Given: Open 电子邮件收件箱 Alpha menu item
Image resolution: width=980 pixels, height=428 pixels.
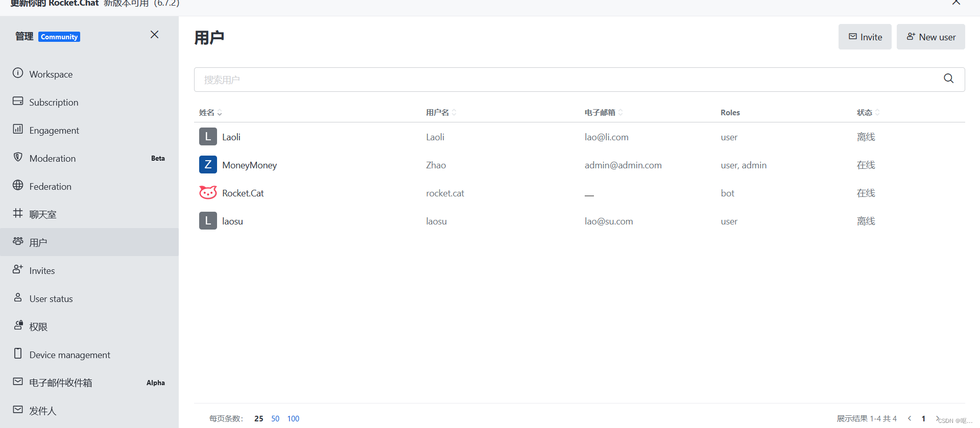Looking at the screenshot, I should (89, 383).
